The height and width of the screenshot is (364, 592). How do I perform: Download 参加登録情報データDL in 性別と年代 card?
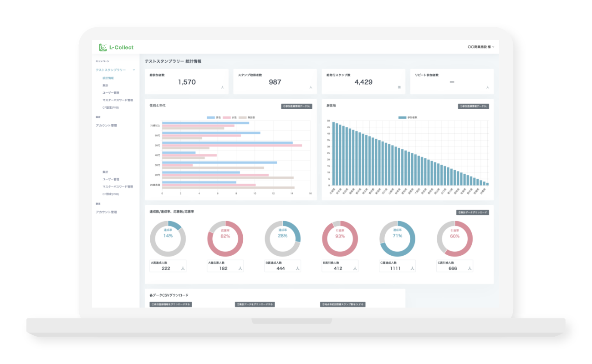(296, 106)
